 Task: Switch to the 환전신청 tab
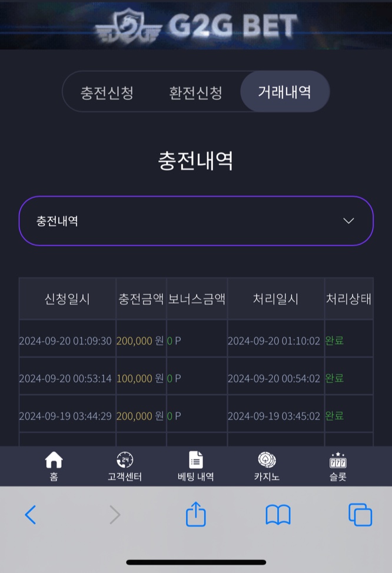click(x=195, y=92)
